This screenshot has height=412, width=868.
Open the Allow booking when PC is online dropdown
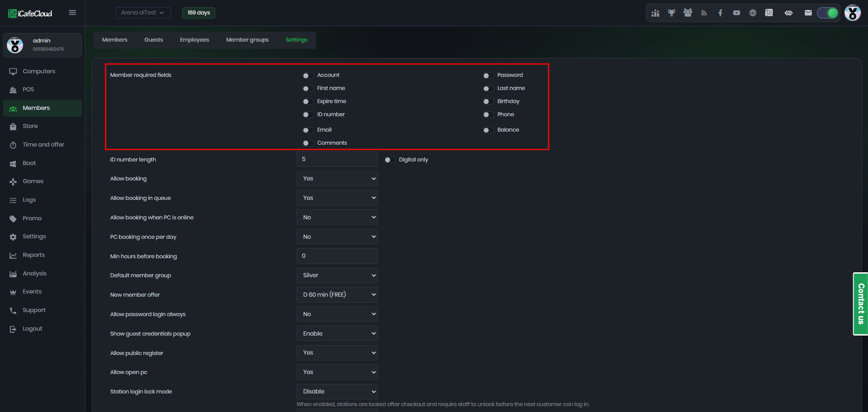coord(337,218)
